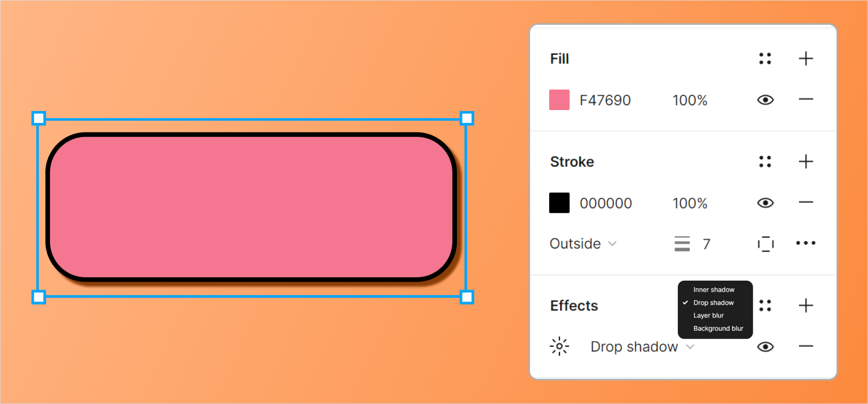Open individual stroke sides icon
The height and width of the screenshot is (404, 868).
pos(766,243)
